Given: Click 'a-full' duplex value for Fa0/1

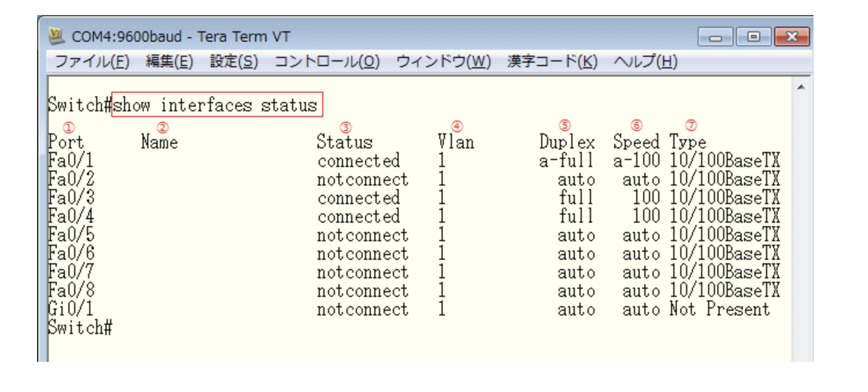Looking at the screenshot, I should [567, 161].
